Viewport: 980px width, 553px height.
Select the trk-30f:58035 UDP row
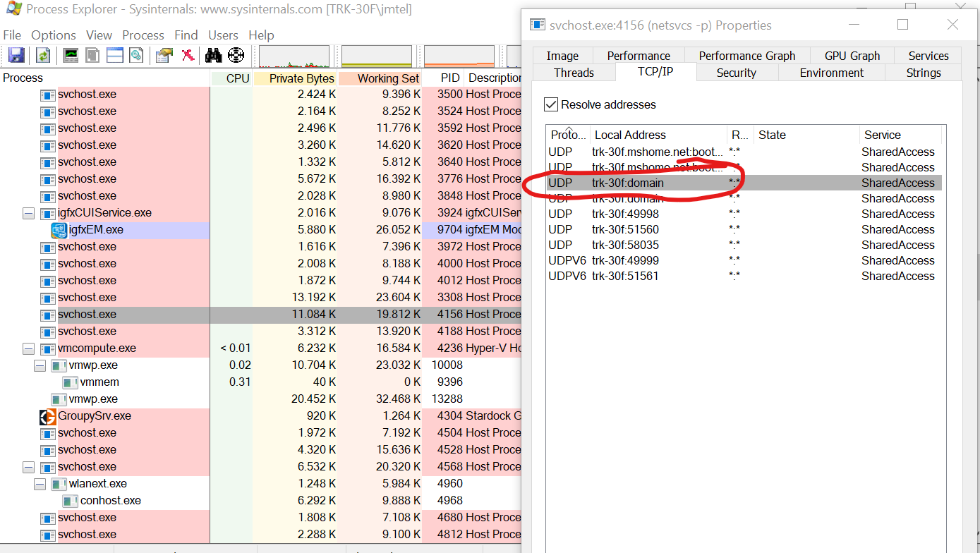point(744,245)
